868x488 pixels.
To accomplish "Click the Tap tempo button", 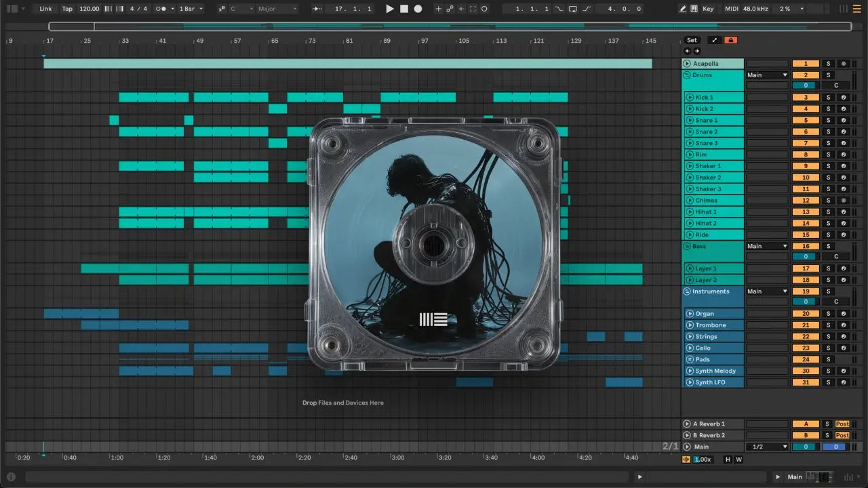I will 67,9.
